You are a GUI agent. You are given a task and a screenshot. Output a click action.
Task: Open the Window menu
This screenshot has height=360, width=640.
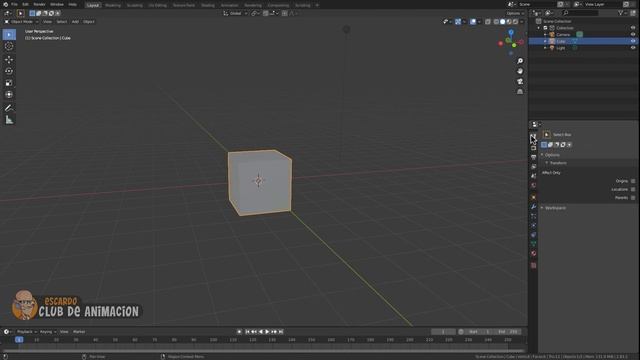pyautogui.click(x=57, y=4)
